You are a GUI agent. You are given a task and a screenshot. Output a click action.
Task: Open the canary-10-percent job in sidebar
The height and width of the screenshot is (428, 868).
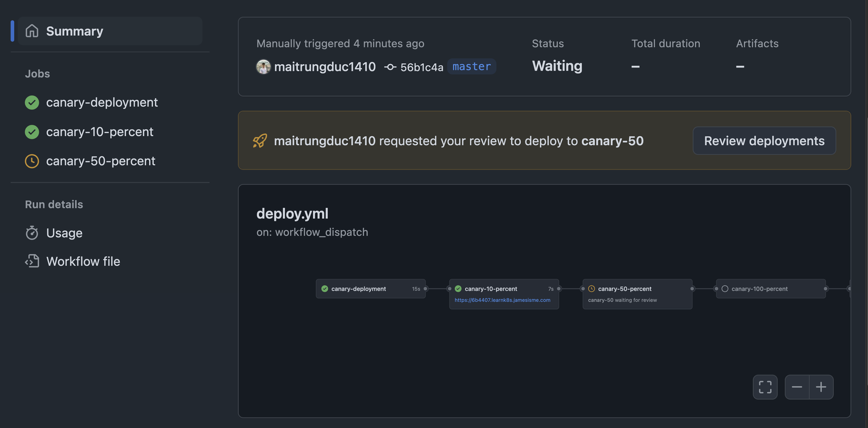99,132
